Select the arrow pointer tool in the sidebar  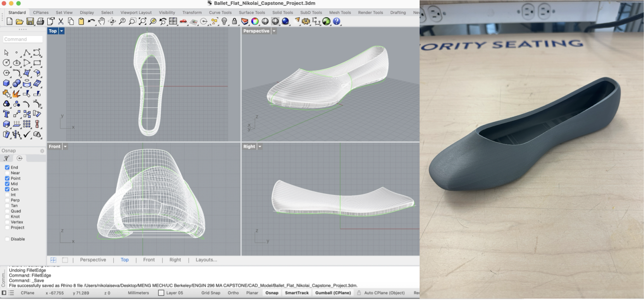[x=7, y=52]
